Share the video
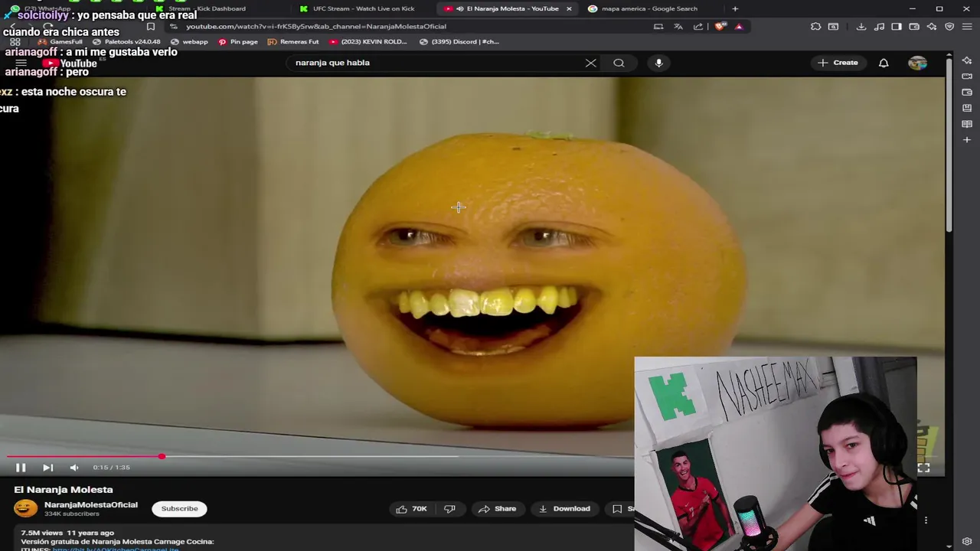Image resolution: width=980 pixels, height=551 pixels. (x=498, y=509)
